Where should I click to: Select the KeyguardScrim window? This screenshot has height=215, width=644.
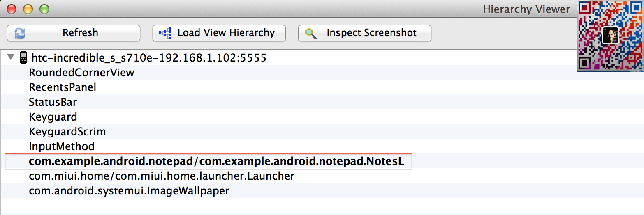[x=322, y=132]
